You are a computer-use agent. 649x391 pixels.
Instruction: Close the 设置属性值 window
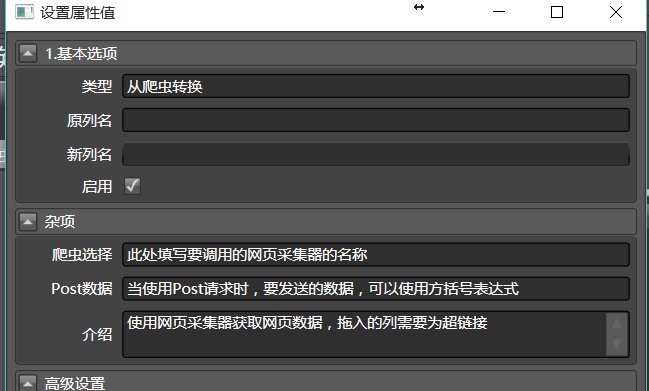[616, 12]
